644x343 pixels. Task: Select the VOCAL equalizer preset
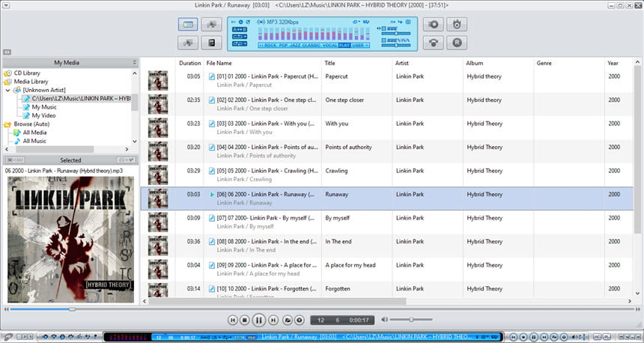click(x=329, y=45)
